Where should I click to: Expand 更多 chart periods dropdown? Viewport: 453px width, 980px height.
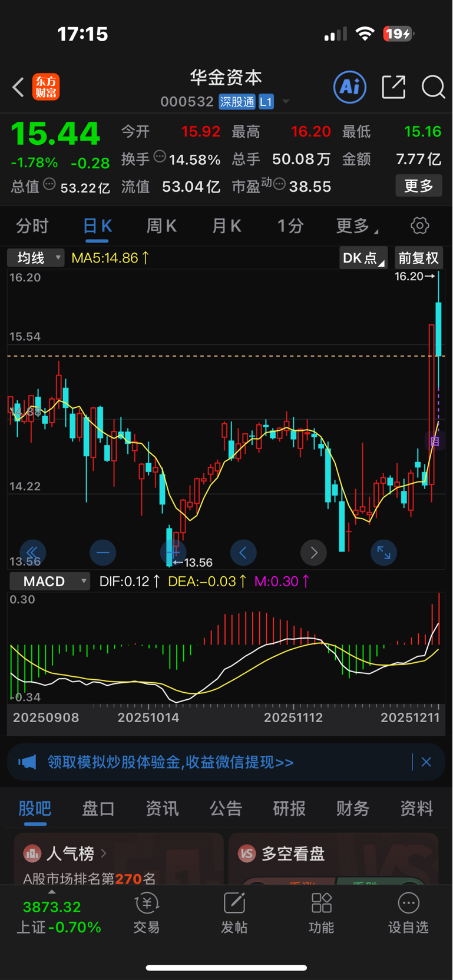pos(358,225)
